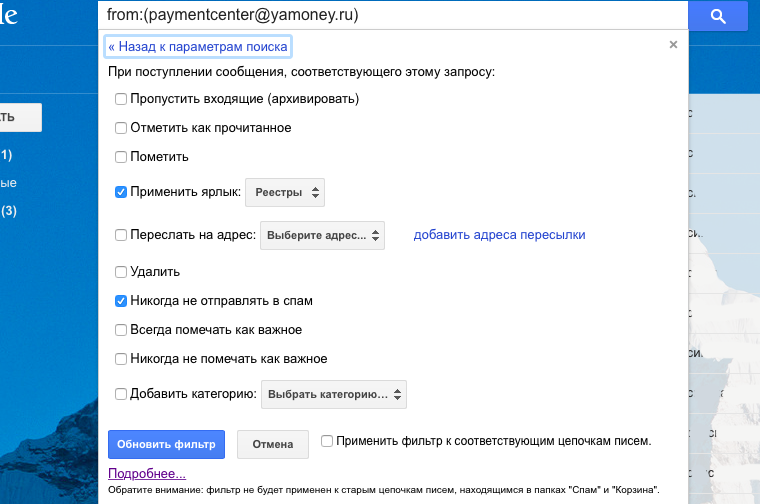Uncheck Никогда не отправлять в спам
The width and height of the screenshot is (760, 504).
(x=121, y=301)
